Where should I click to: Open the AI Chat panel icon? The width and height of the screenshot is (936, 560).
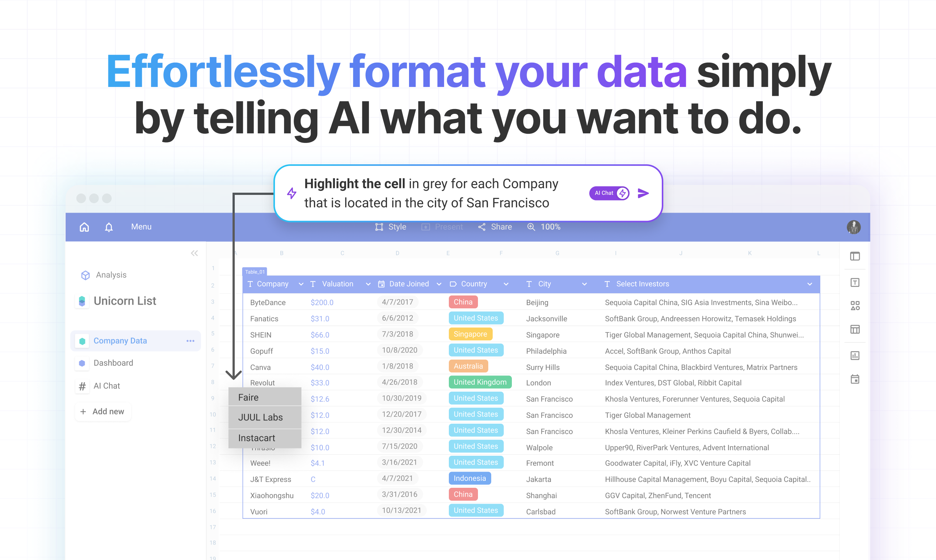(x=84, y=382)
